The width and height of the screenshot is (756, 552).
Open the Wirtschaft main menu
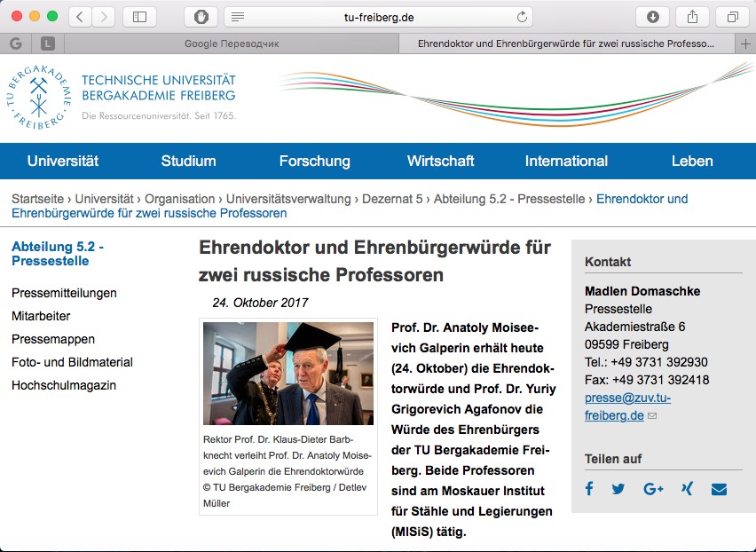point(441,161)
